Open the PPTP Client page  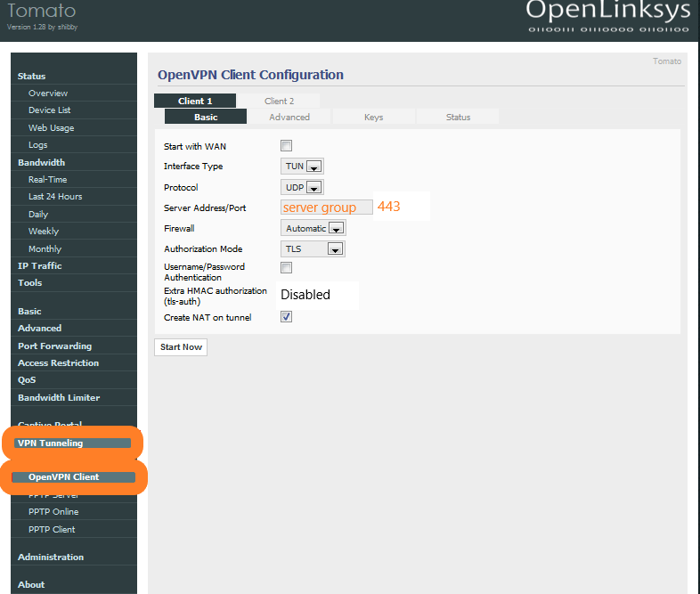(52, 529)
